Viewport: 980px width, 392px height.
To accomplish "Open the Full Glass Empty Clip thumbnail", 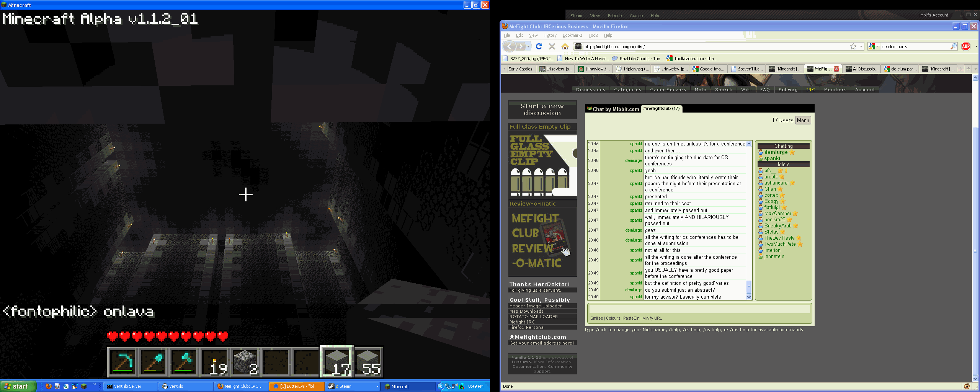I will [542, 165].
